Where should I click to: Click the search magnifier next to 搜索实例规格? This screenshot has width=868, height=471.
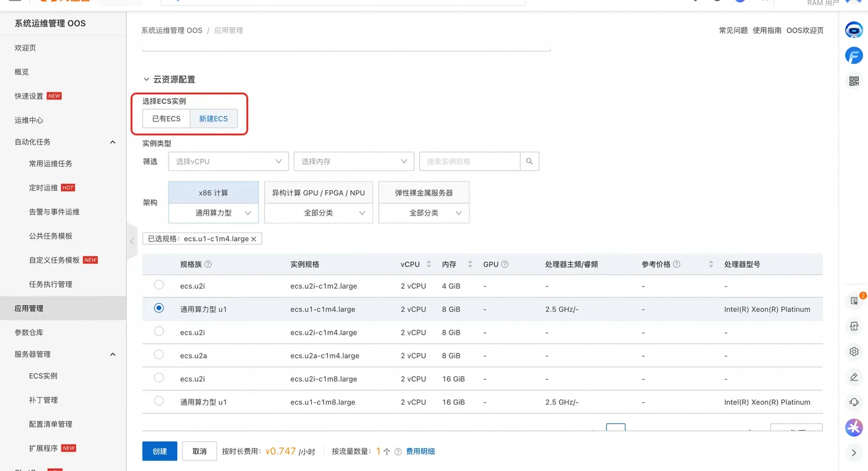(529, 161)
